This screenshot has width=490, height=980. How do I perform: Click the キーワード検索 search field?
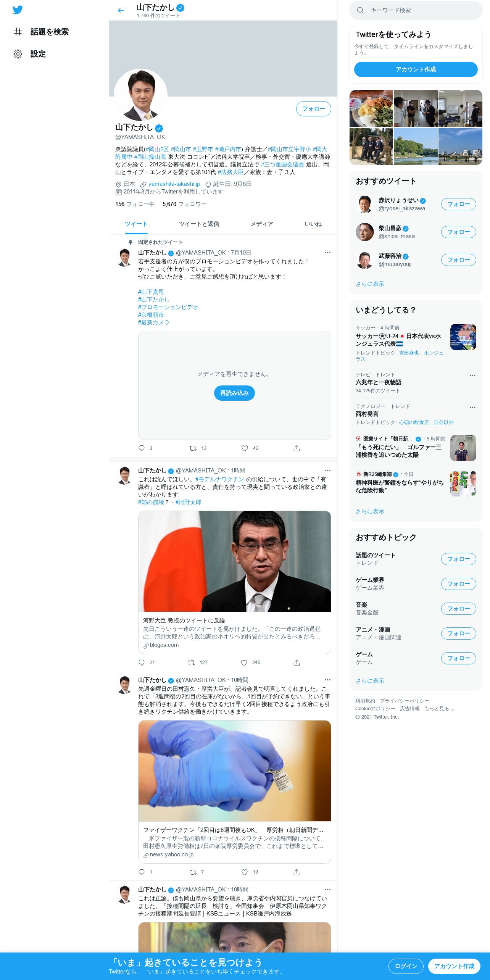416,10
